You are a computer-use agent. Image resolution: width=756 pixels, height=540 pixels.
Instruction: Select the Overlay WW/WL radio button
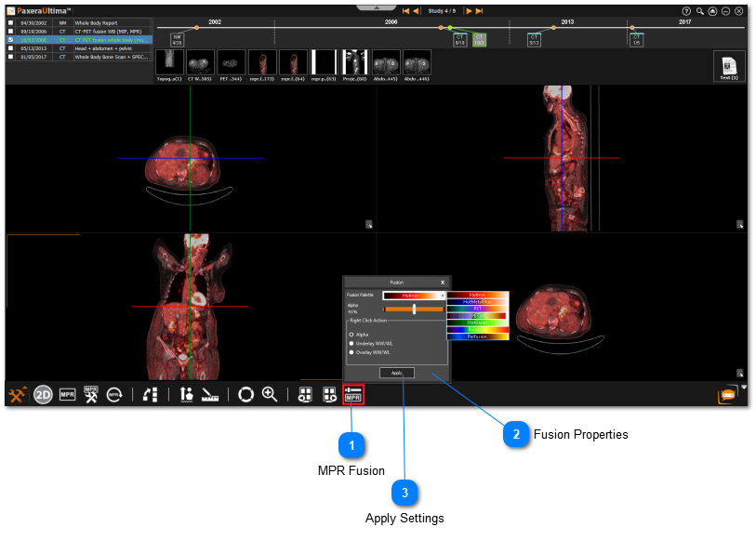[351, 352]
